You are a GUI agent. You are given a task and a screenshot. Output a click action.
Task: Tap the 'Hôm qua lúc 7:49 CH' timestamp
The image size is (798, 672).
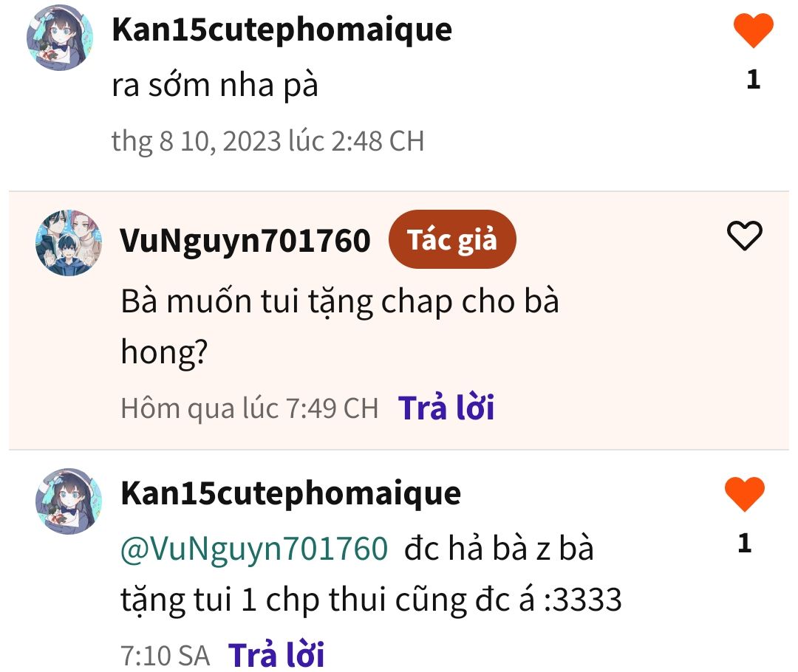[x=250, y=408]
